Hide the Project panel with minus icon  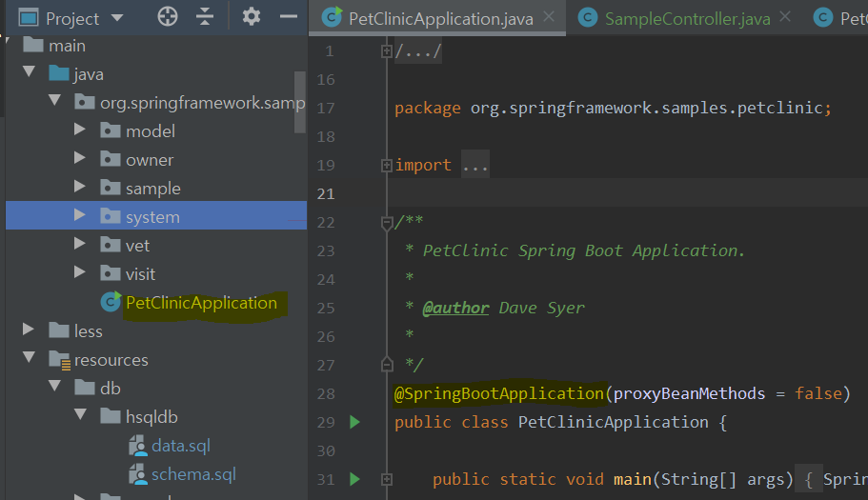tap(289, 16)
